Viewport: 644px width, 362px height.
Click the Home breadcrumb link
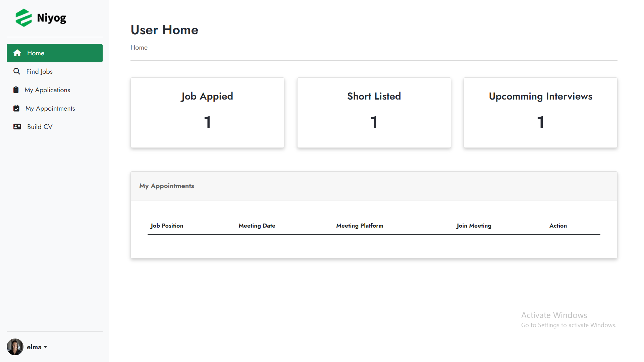pos(139,48)
